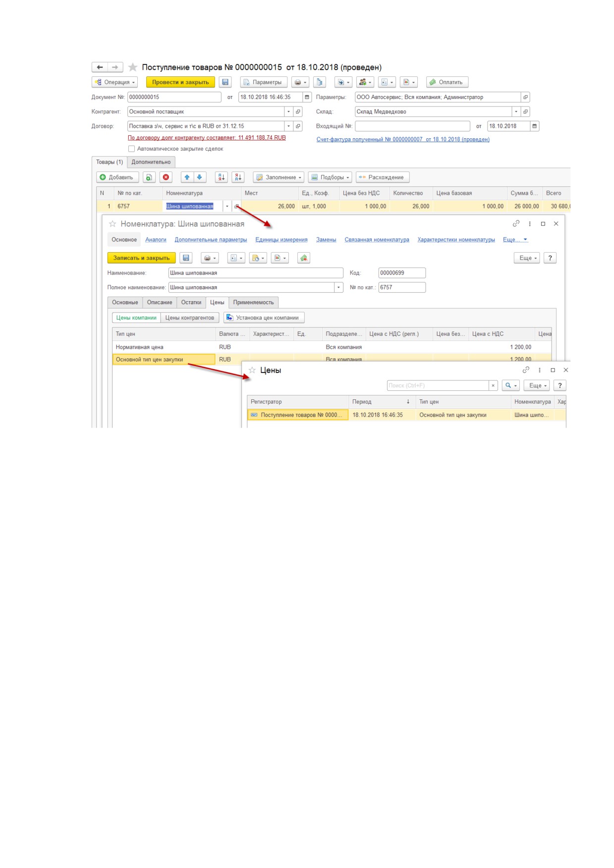The image size is (614, 868).
Task: Open Контрагент Основной поставщик card icon
Action: click(x=298, y=112)
